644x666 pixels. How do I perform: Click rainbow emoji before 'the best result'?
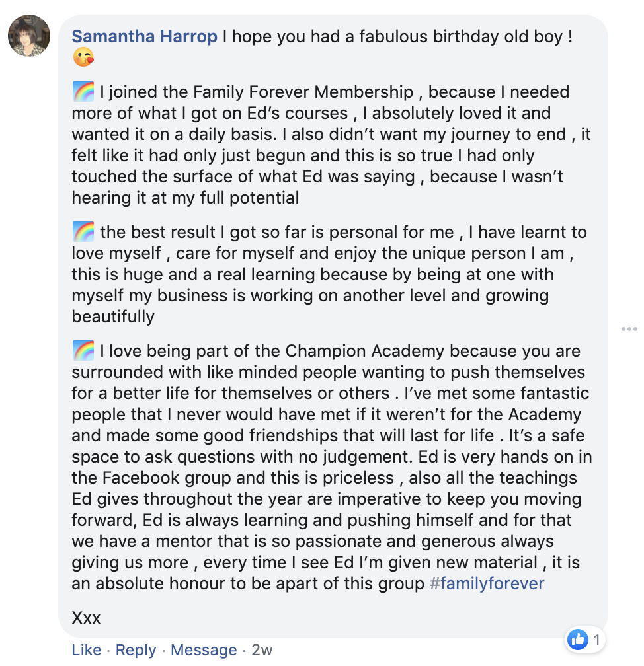(x=83, y=232)
